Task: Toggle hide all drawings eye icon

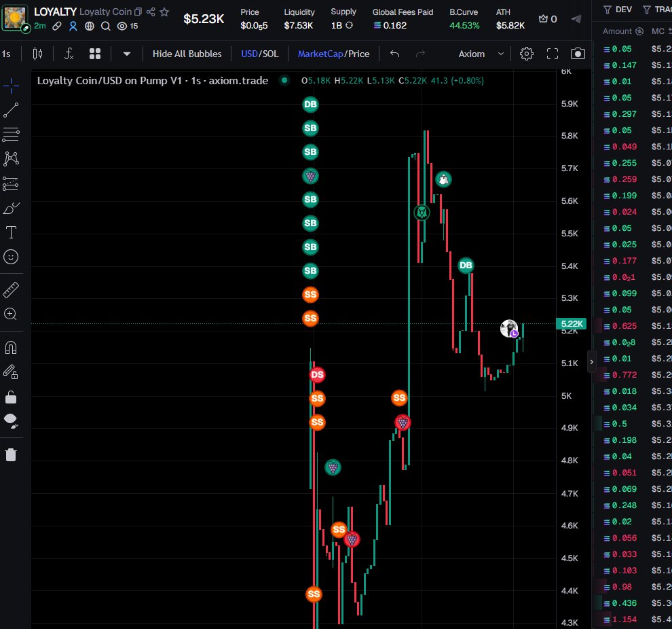Action: [11, 421]
